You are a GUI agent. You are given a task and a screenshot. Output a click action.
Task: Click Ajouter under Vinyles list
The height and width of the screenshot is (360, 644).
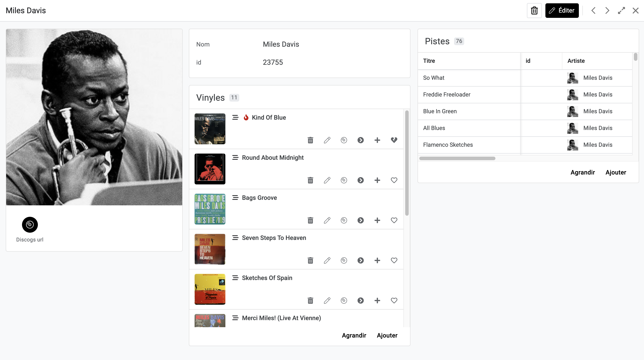[x=387, y=335]
